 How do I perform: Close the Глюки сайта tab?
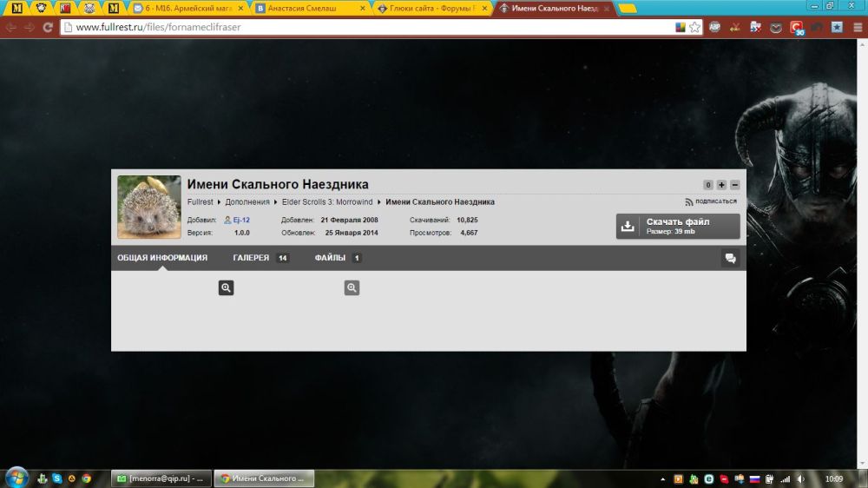[x=484, y=9]
